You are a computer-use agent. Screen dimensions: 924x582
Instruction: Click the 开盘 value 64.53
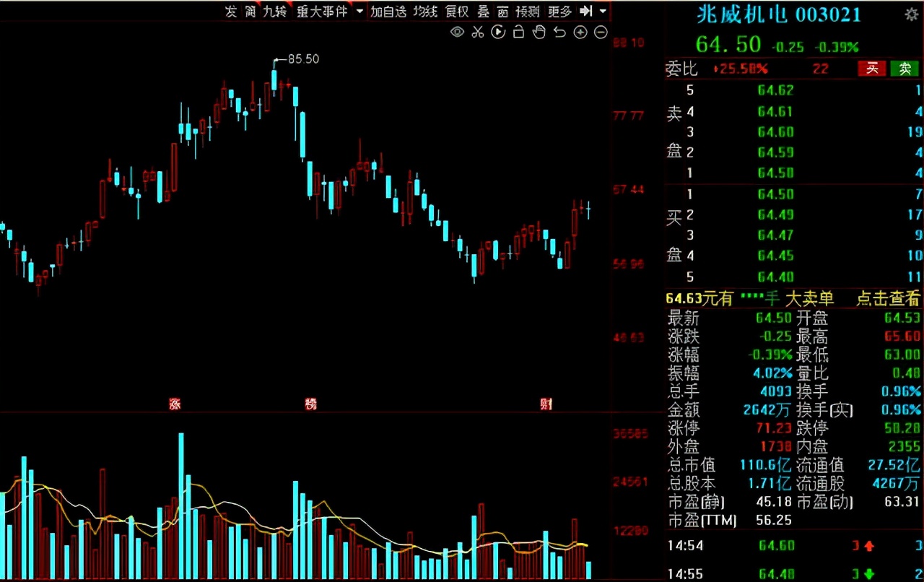(x=902, y=318)
